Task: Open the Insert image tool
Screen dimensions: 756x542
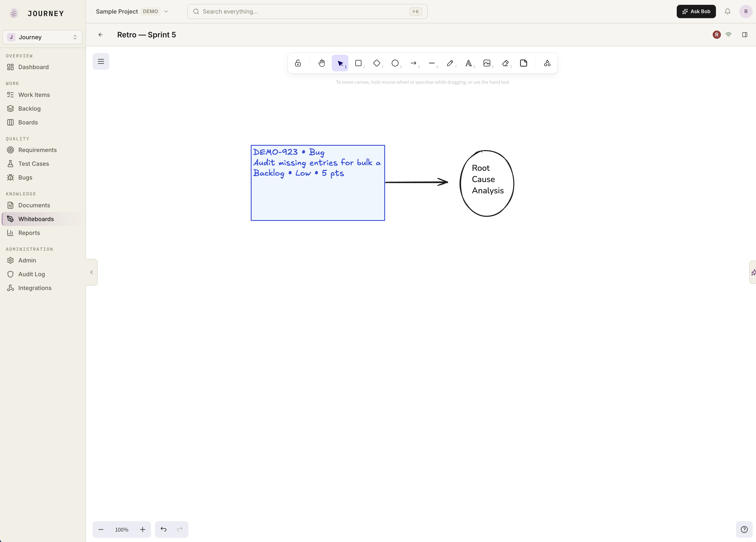Action: [x=487, y=63]
